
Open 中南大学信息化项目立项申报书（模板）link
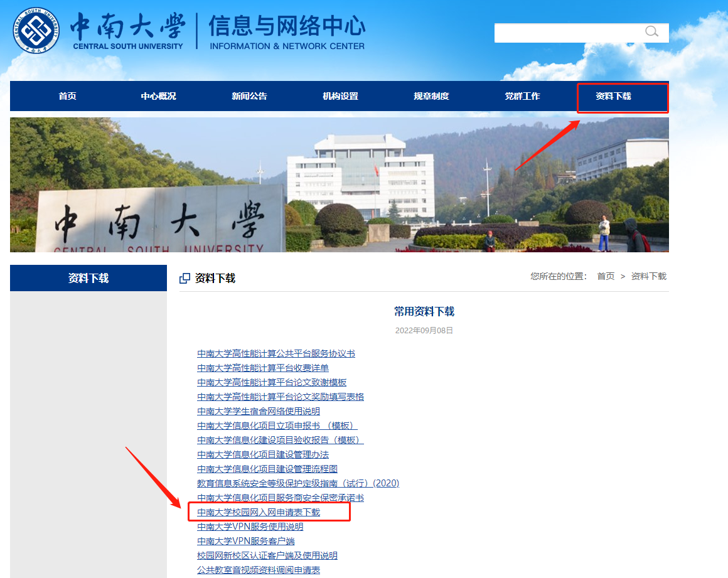pyautogui.click(x=277, y=425)
